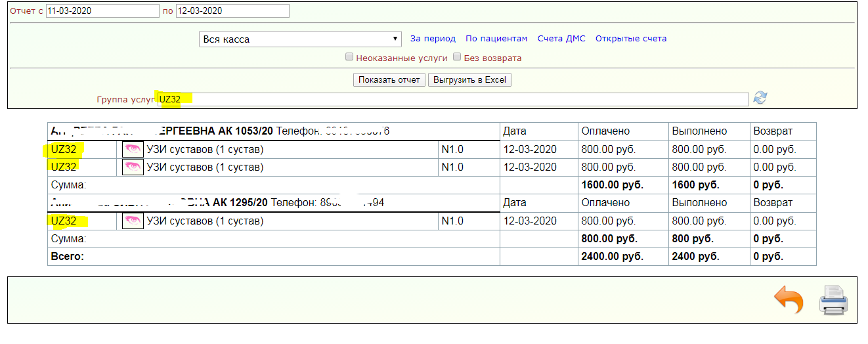Open the Счета ДМС link
The width and height of the screenshot is (868, 344).
[561, 39]
